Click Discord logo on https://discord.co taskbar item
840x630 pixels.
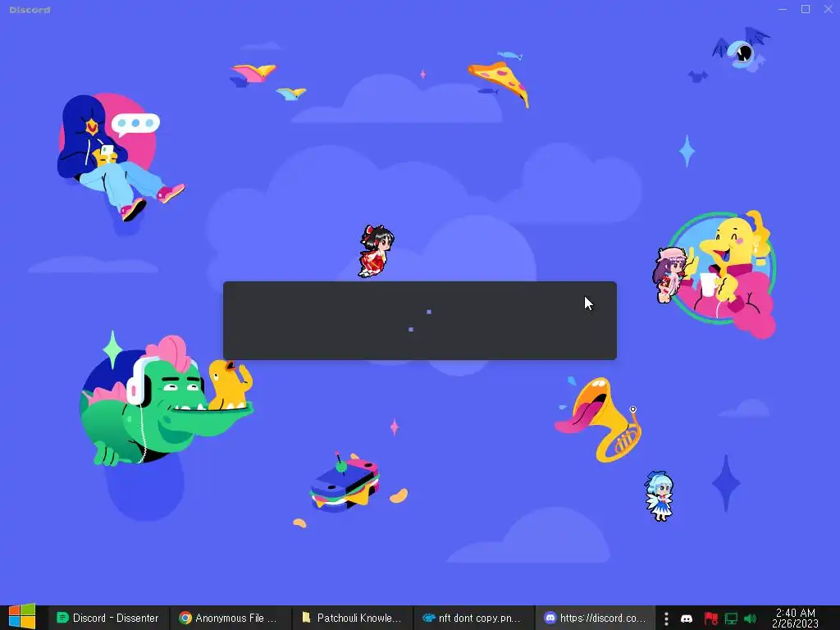(550, 618)
